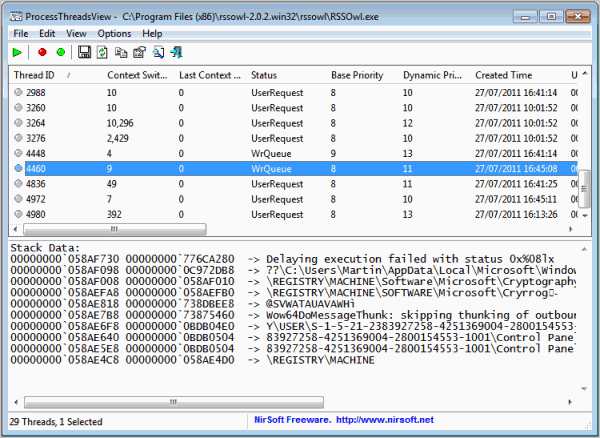The width and height of the screenshot is (600, 438).
Task: Resume selected threads with green circle icon
Action: coord(60,52)
